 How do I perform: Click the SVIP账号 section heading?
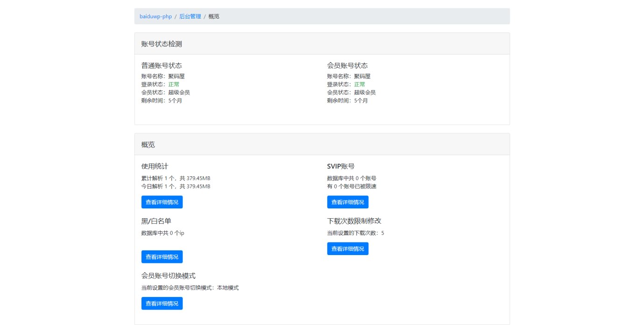[341, 166]
